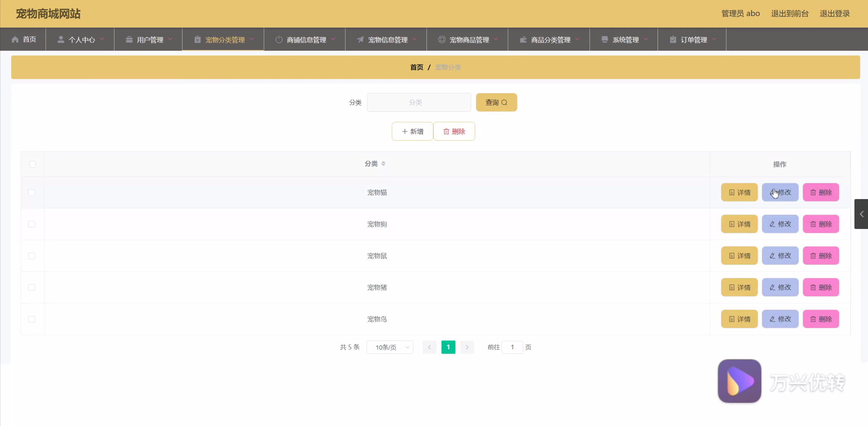Expand the 系统管理 menu dropdown
The width and height of the screenshot is (868, 426).
pyautogui.click(x=645, y=39)
